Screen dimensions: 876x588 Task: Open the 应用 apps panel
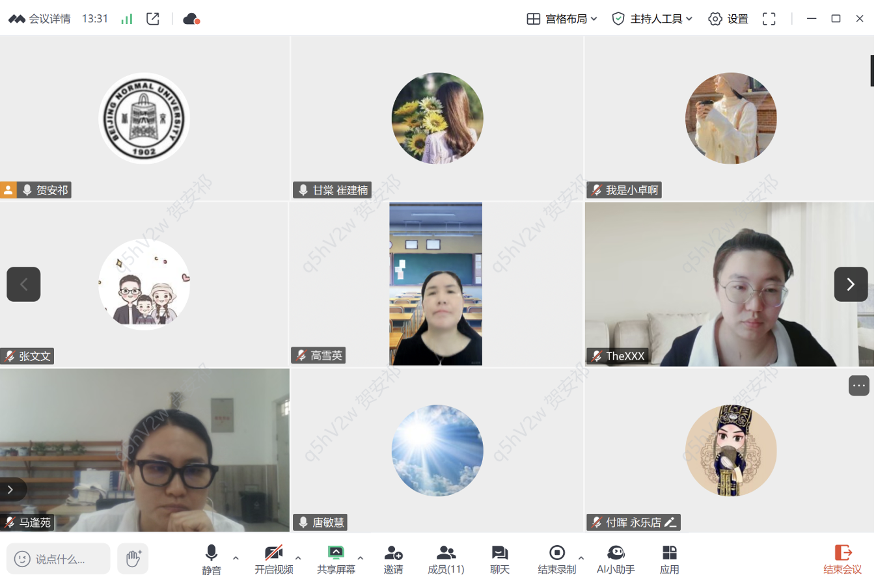tap(669, 559)
